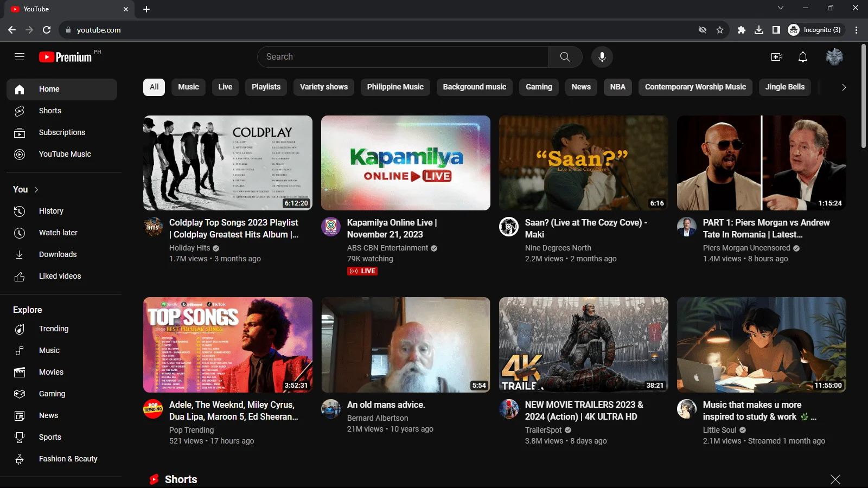Open Bernard Albertson channel link
Screen dimensions: 868x488
point(378,418)
